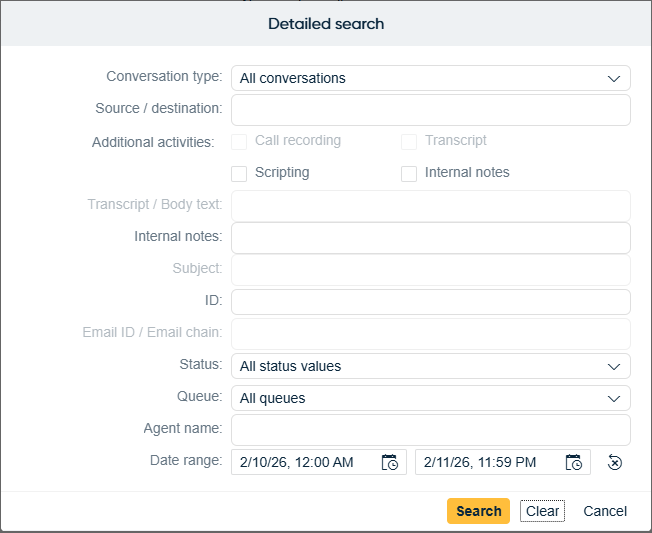Screen dimensions: 652x533
Task: Open end date calendar picker icon
Action: point(574,462)
